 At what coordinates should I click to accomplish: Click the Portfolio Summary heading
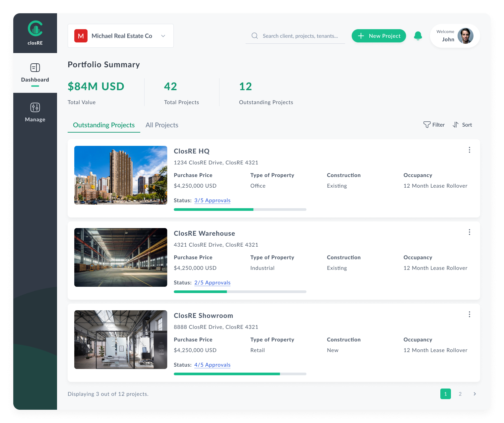click(104, 65)
